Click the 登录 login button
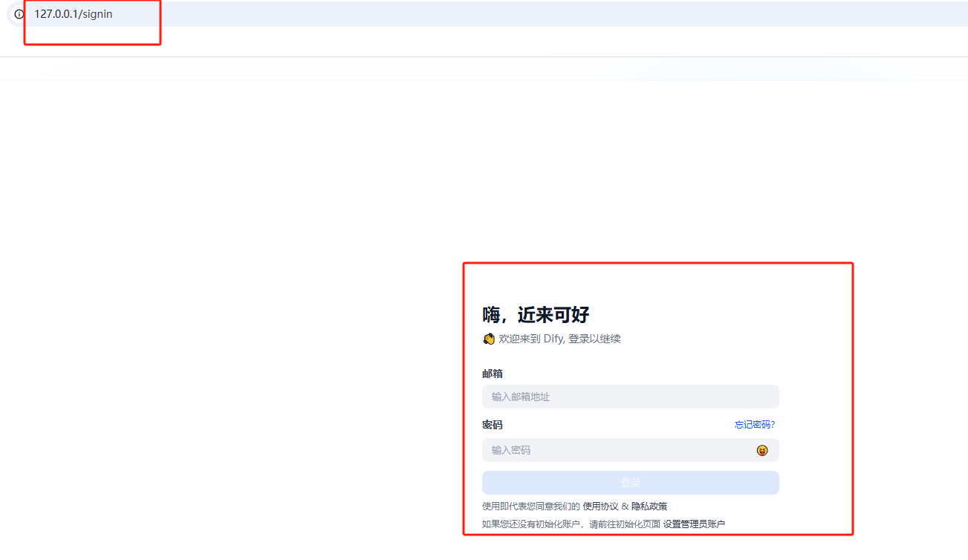The width and height of the screenshot is (968, 560). (630, 483)
